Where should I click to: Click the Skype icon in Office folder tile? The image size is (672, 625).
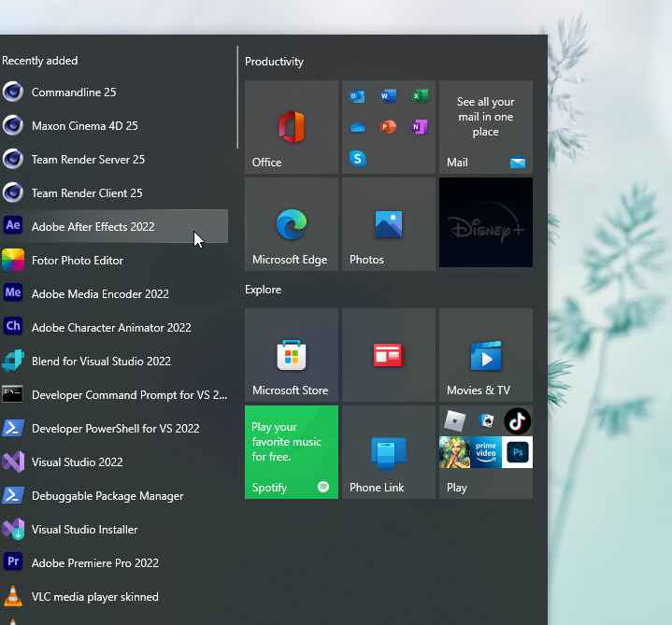(357, 159)
